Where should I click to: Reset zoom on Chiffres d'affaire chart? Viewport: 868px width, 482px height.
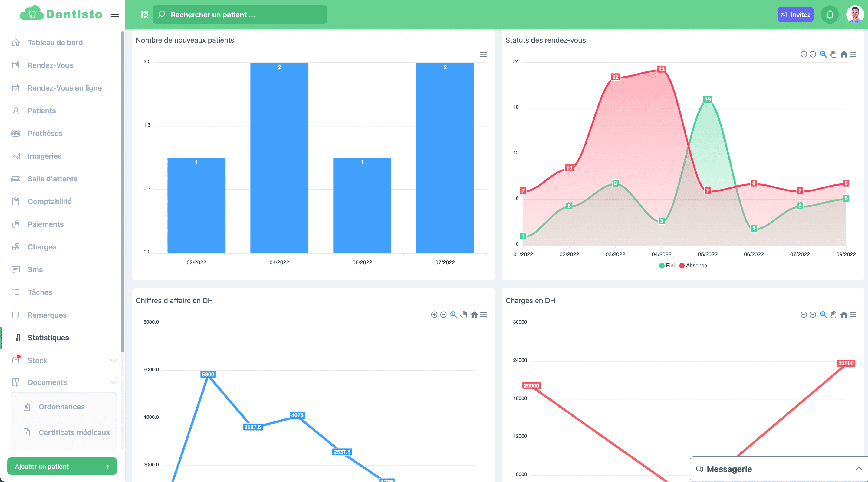474,315
